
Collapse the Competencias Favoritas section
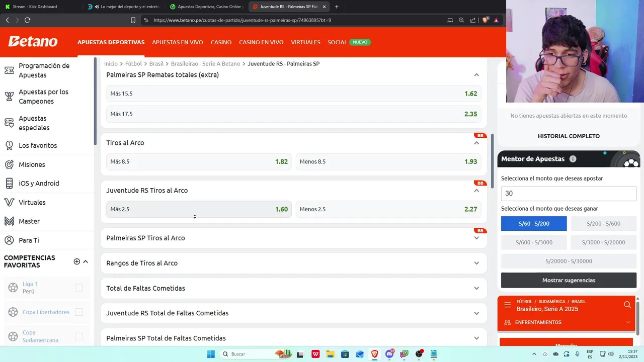[86, 261]
